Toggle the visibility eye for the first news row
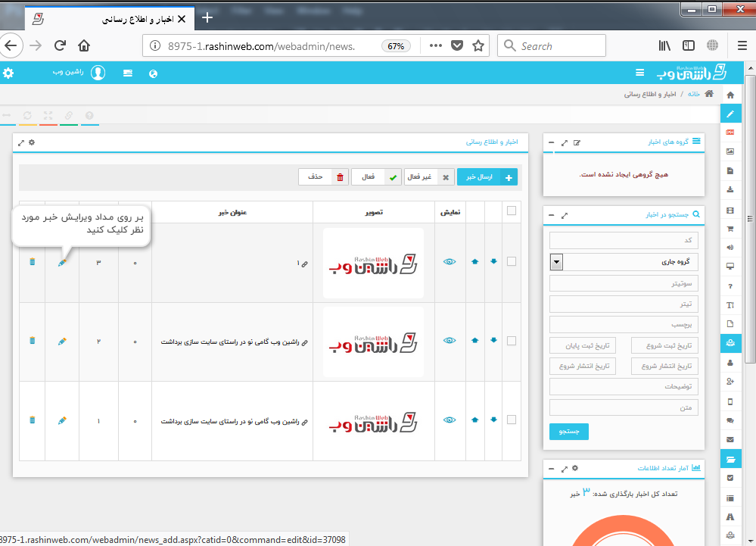 (450, 261)
